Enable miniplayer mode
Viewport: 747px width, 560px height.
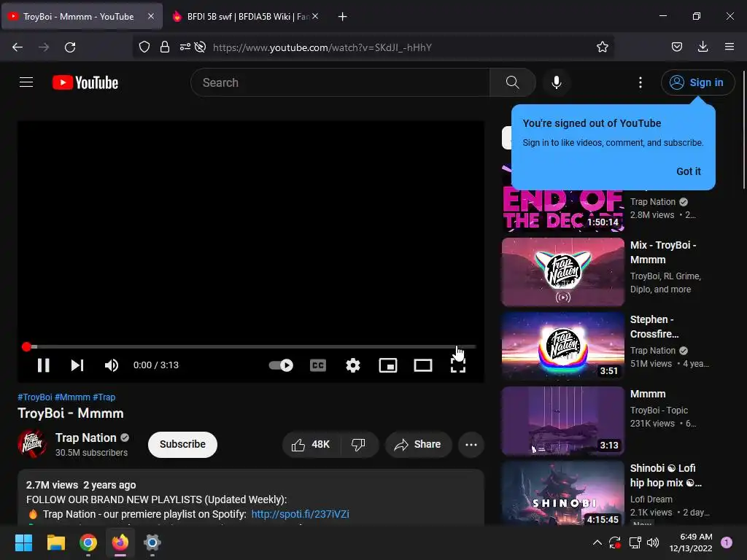pyautogui.click(x=388, y=365)
